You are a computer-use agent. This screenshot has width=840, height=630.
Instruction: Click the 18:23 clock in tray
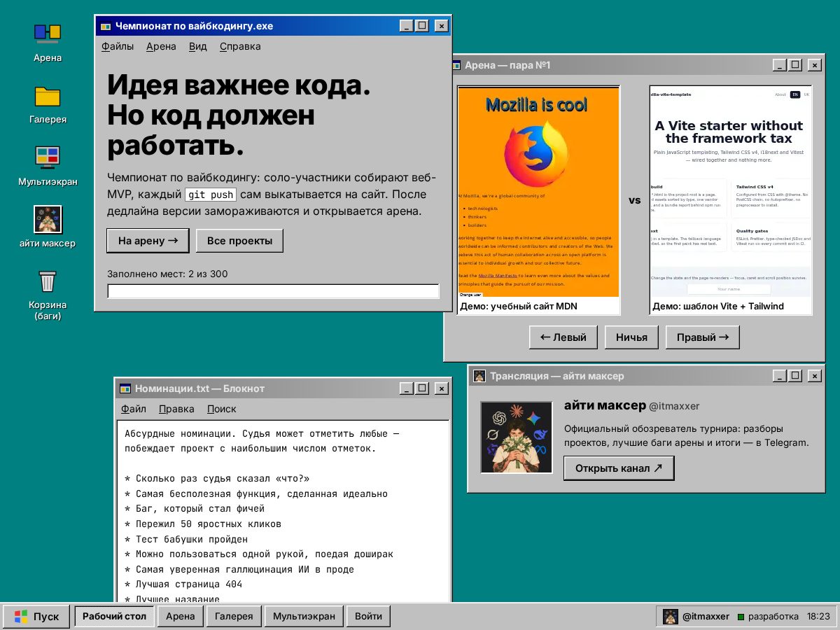pyautogui.click(x=818, y=617)
